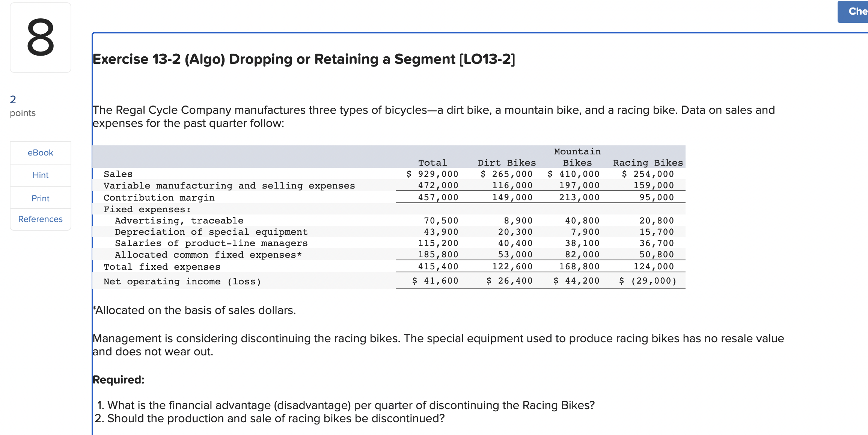Viewport: 868px width, 435px height.
Task: Select question number 8 box
Action: point(40,38)
